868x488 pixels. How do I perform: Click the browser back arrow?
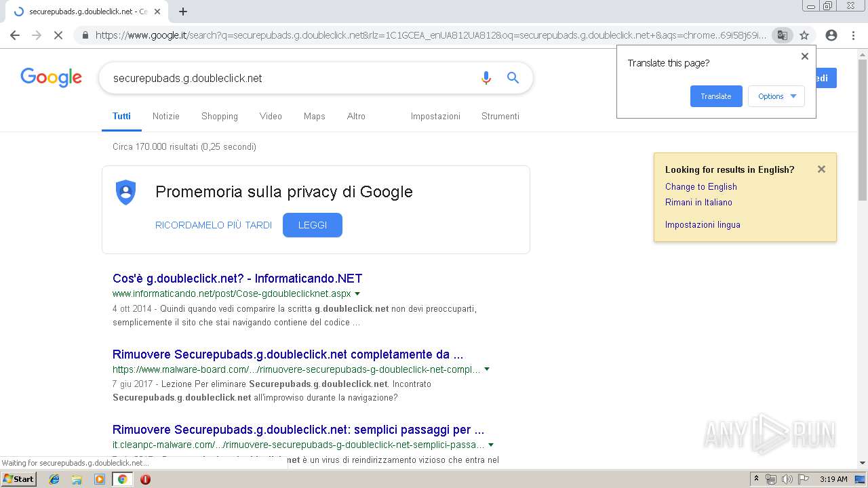[15, 35]
